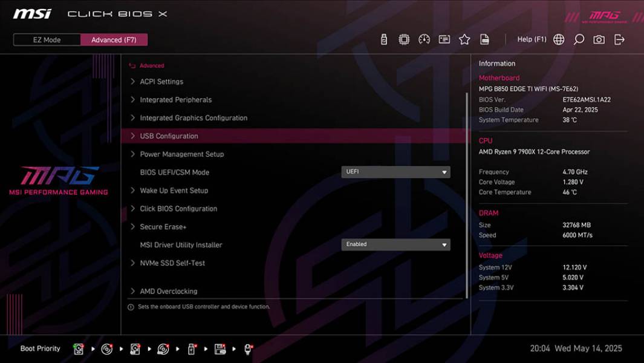Click the CPU chip icon in toolbar
Screen dimensions: 644x363
click(404, 39)
